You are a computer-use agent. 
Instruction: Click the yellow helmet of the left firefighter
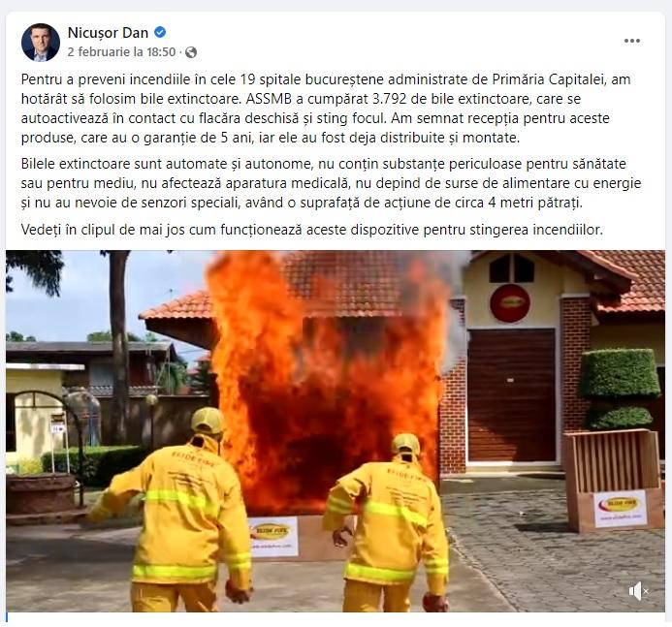(x=208, y=421)
